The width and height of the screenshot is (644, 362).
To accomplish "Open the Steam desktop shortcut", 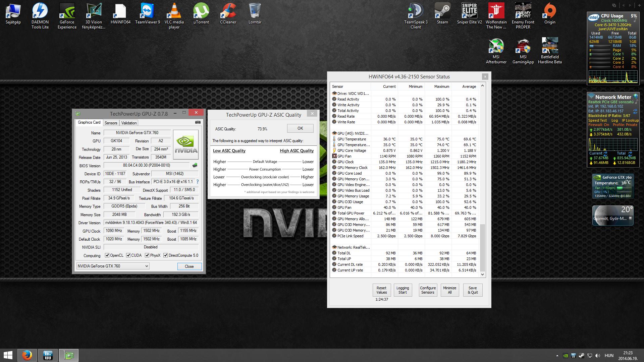I will click(x=442, y=14).
